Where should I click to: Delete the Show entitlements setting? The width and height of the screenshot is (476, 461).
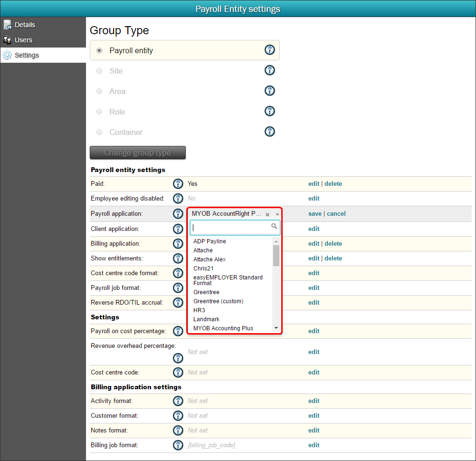tap(333, 258)
